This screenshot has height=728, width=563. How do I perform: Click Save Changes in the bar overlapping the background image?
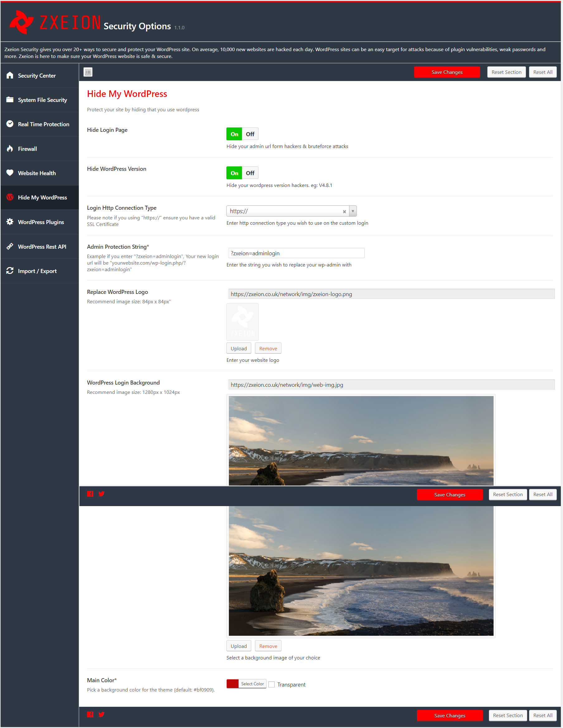[450, 495]
